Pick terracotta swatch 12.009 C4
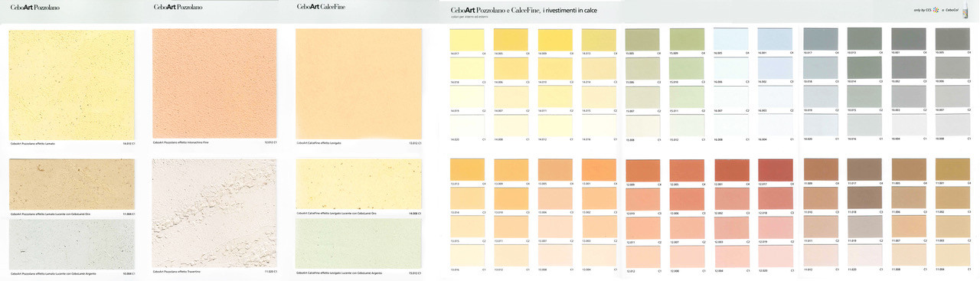Image resolution: width=980 pixels, height=281 pixels. [643, 171]
